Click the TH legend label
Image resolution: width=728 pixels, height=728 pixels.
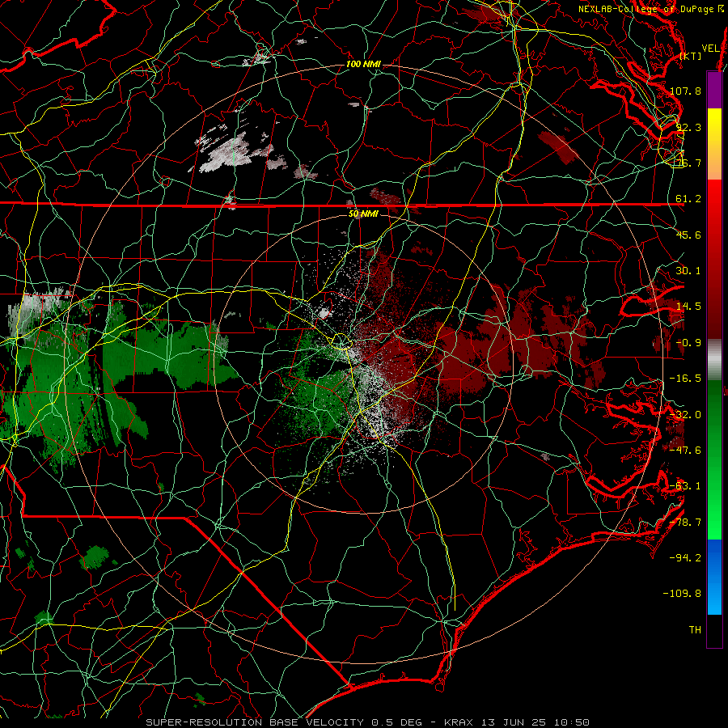coord(695,629)
